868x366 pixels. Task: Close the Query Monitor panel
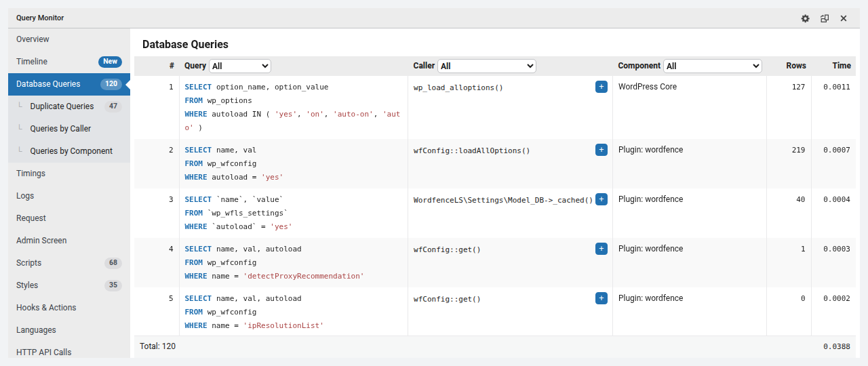pos(844,18)
